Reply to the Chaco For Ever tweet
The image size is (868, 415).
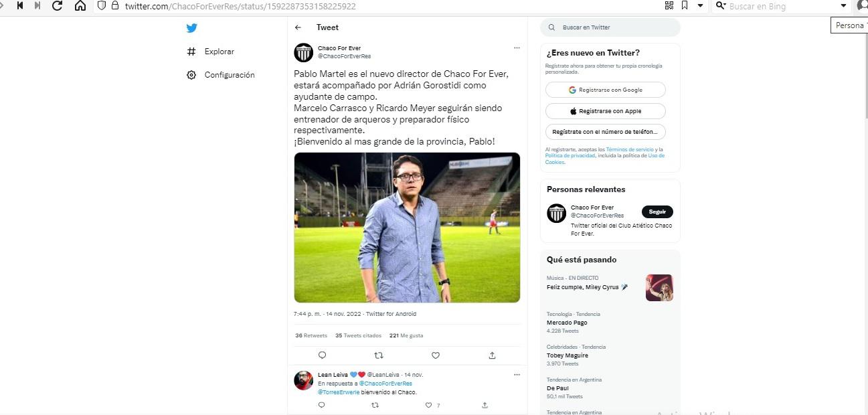[322, 355]
